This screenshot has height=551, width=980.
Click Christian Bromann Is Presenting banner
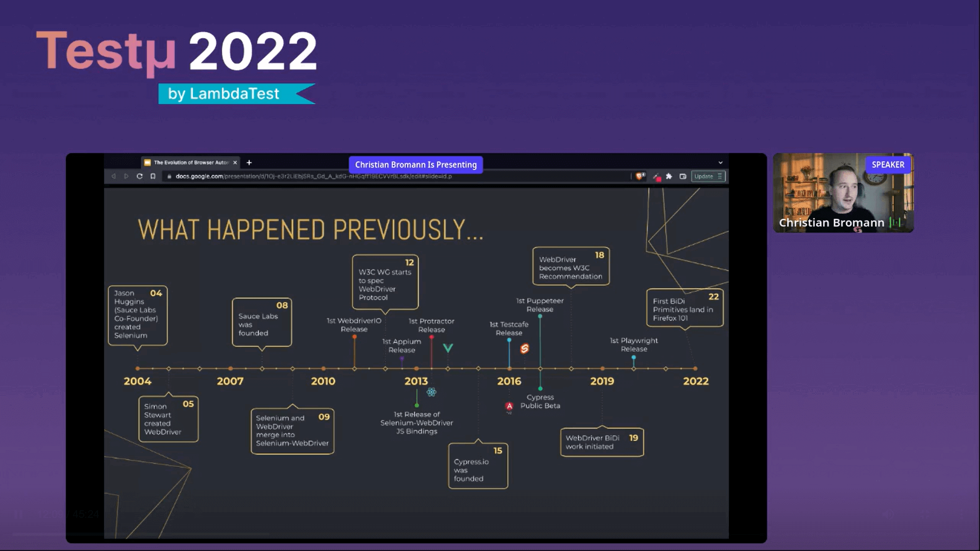416,165
